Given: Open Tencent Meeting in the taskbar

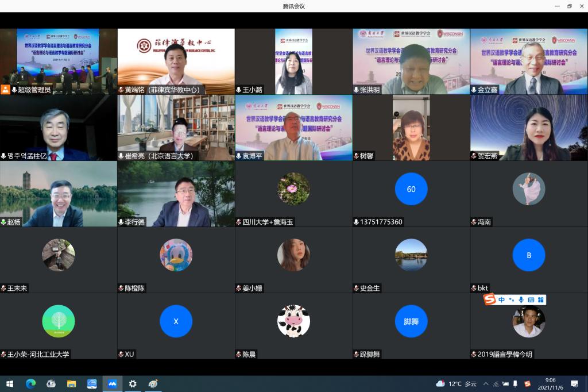Looking at the screenshot, I should tap(112, 383).
